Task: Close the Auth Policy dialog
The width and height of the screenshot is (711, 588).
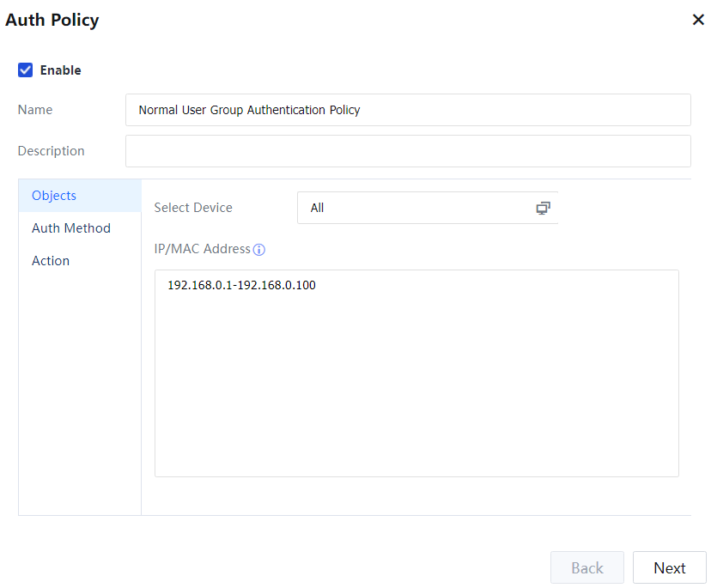Action: coord(698,20)
